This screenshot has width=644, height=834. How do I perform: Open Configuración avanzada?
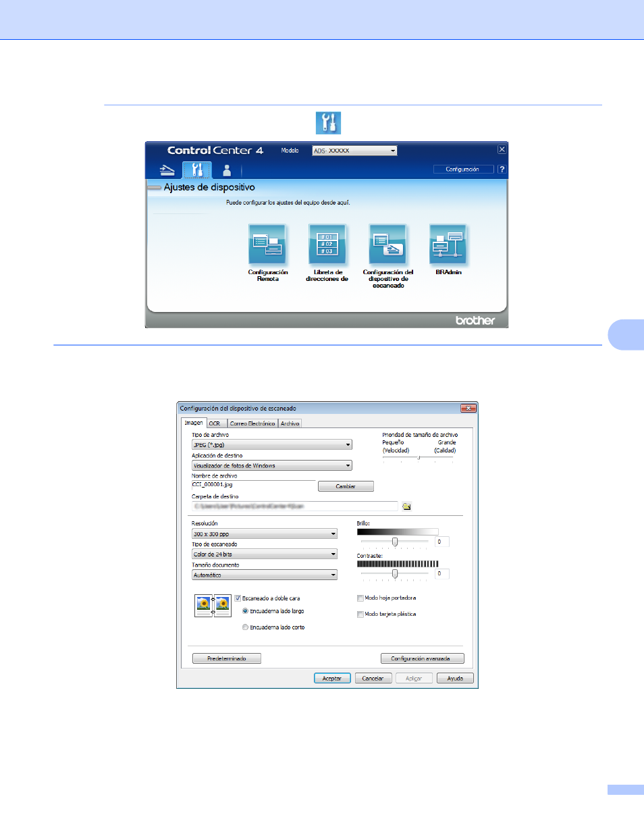click(x=423, y=658)
